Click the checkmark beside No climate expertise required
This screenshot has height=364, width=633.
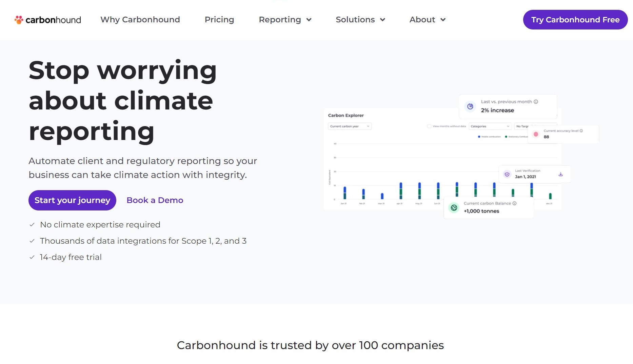coord(32,225)
